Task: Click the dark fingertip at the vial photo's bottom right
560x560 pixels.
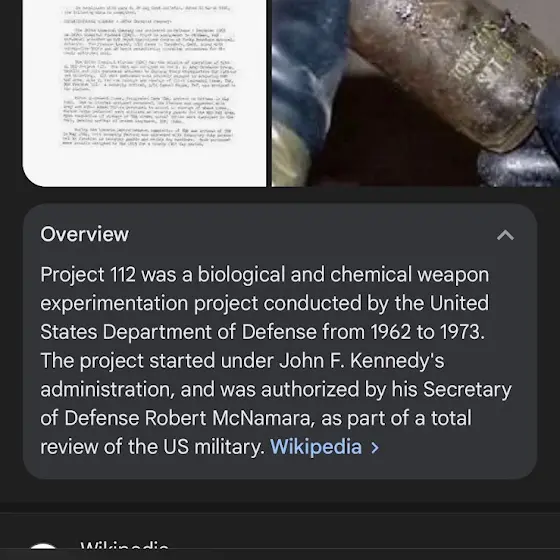Action: pos(518,168)
